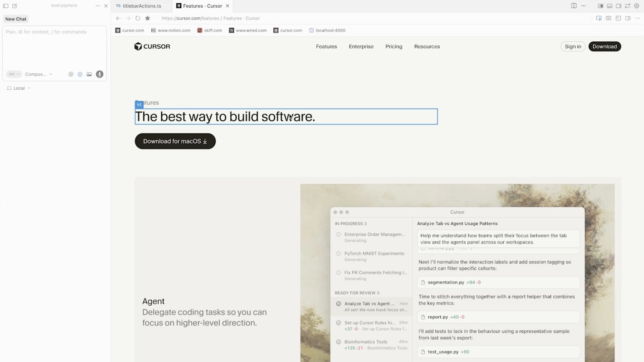Toggle the secondary sidebar panel
The image size is (644, 362).
click(619, 6)
